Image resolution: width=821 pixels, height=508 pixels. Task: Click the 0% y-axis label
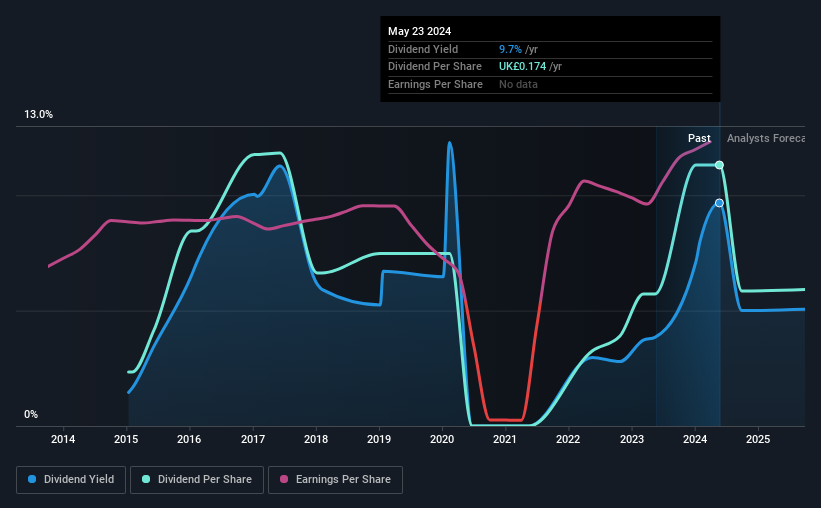[31, 414]
